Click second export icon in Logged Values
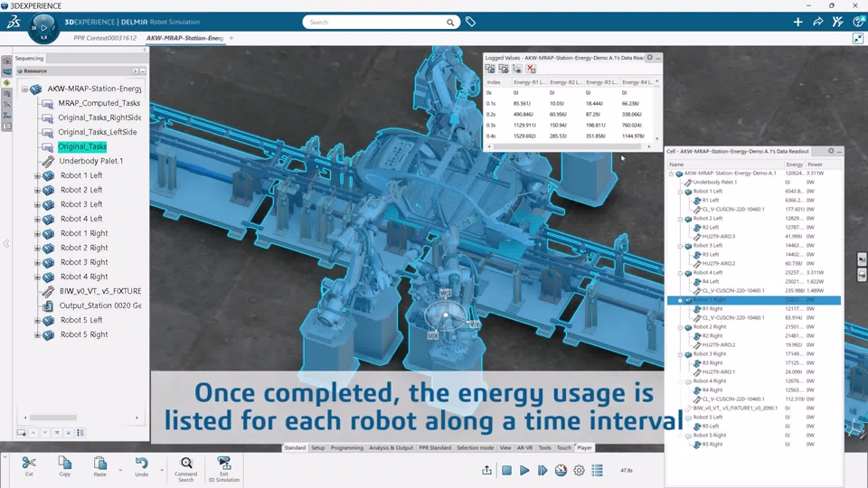This screenshot has width=868, height=488. 504,69
